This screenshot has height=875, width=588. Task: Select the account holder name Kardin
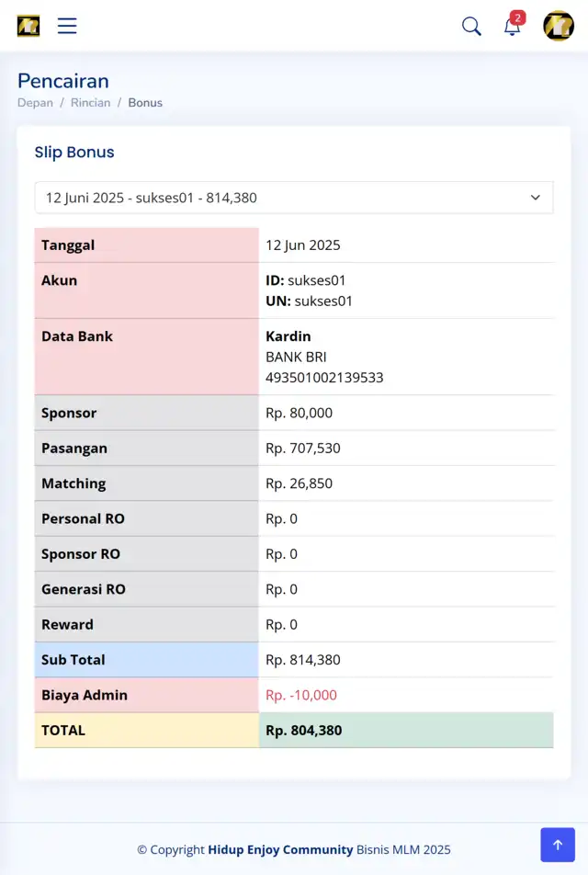click(288, 336)
